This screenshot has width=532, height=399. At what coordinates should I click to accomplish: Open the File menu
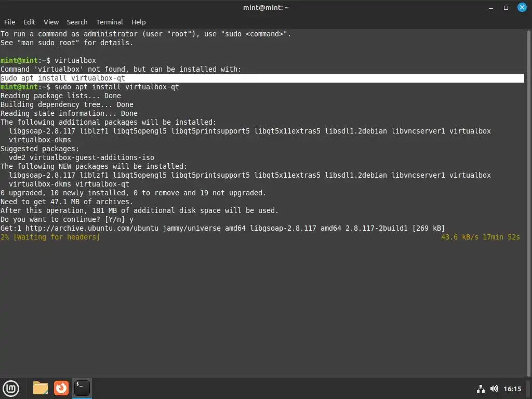coord(9,22)
